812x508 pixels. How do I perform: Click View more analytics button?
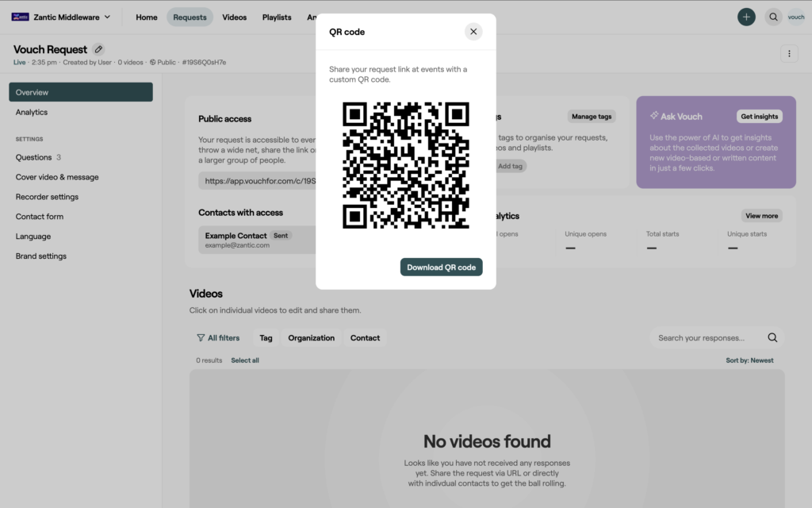point(761,216)
